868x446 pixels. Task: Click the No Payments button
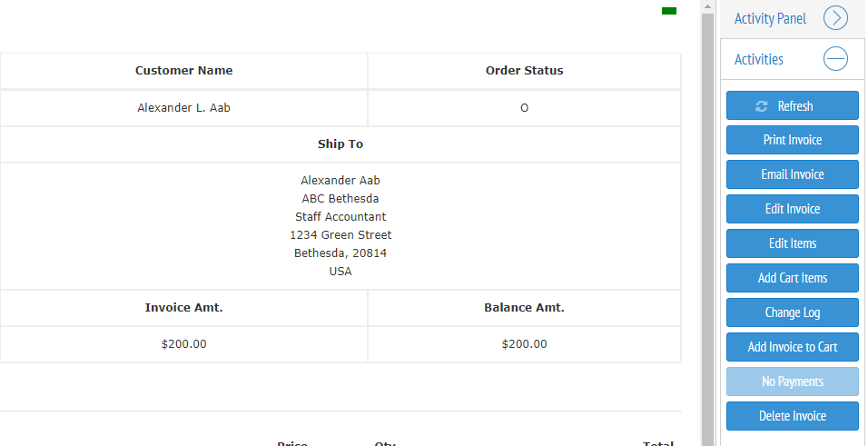pos(792,382)
